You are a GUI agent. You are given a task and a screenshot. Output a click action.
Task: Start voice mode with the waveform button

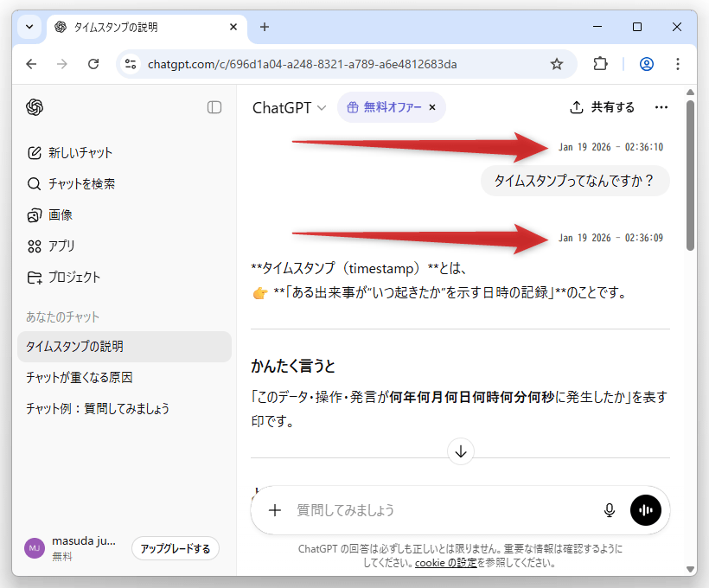646,510
